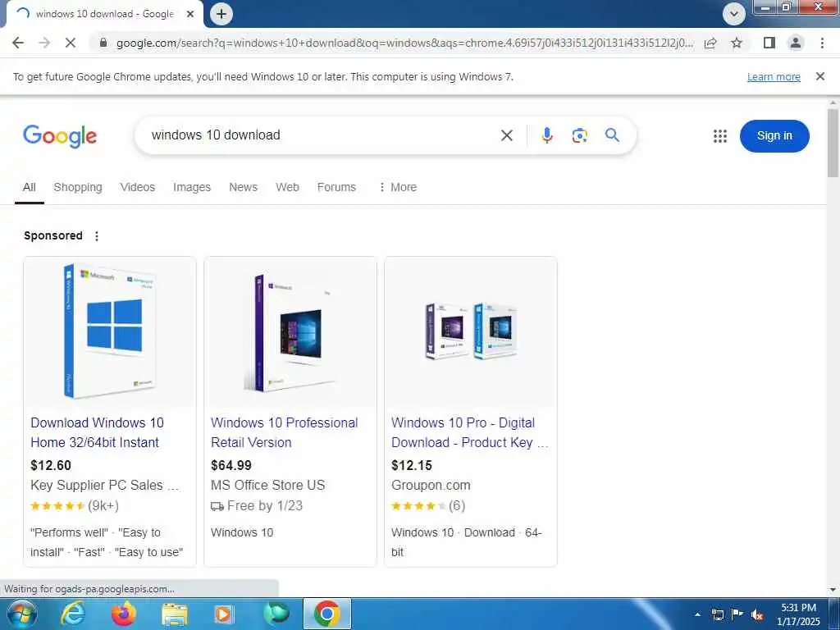View site information padlock icon
Image resolution: width=840 pixels, height=630 pixels.
(x=104, y=43)
